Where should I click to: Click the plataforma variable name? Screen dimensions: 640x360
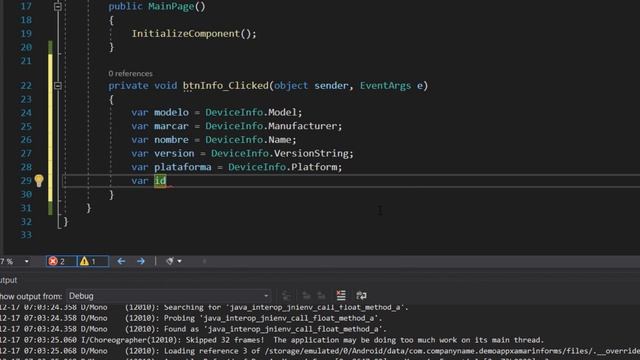(183, 167)
